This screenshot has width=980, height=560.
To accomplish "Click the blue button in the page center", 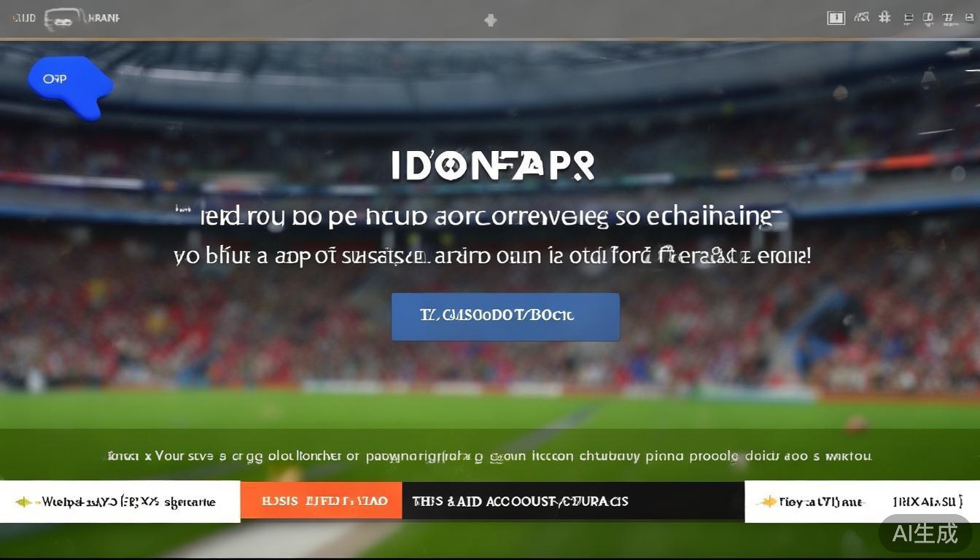I will point(505,316).
